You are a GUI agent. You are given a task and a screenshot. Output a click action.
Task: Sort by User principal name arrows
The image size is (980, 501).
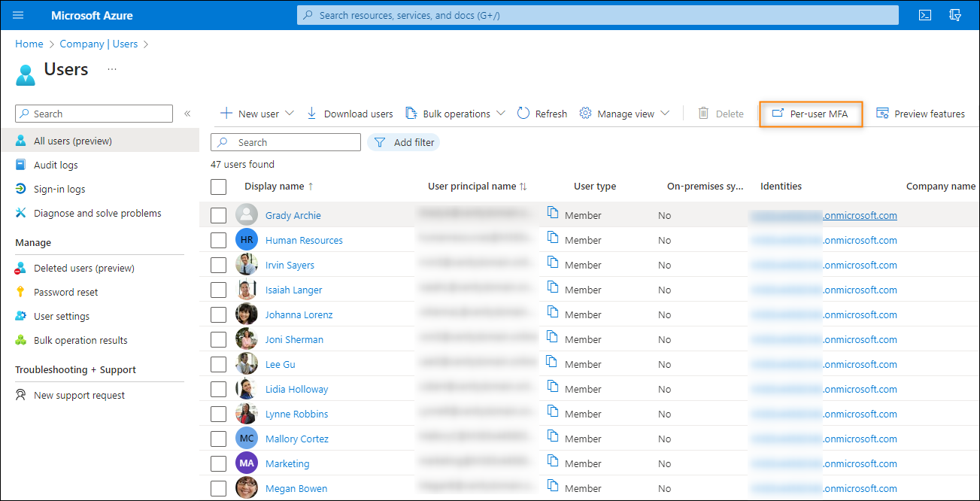pyautogui.click(x=523, y=187)
